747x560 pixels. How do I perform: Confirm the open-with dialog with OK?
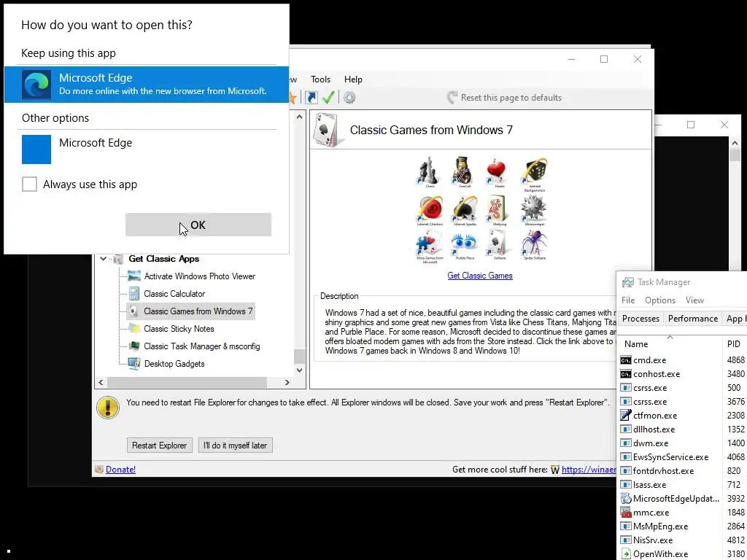(198, 225)
